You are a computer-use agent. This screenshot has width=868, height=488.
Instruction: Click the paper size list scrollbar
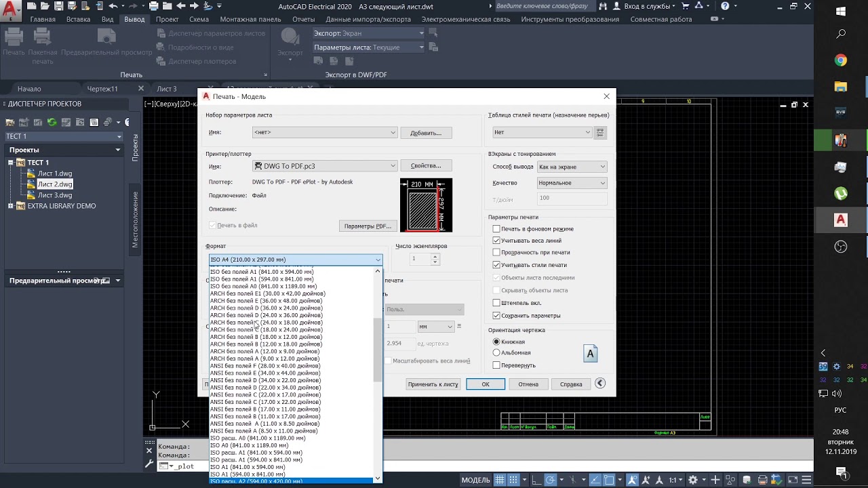click(x=378, y=349)
